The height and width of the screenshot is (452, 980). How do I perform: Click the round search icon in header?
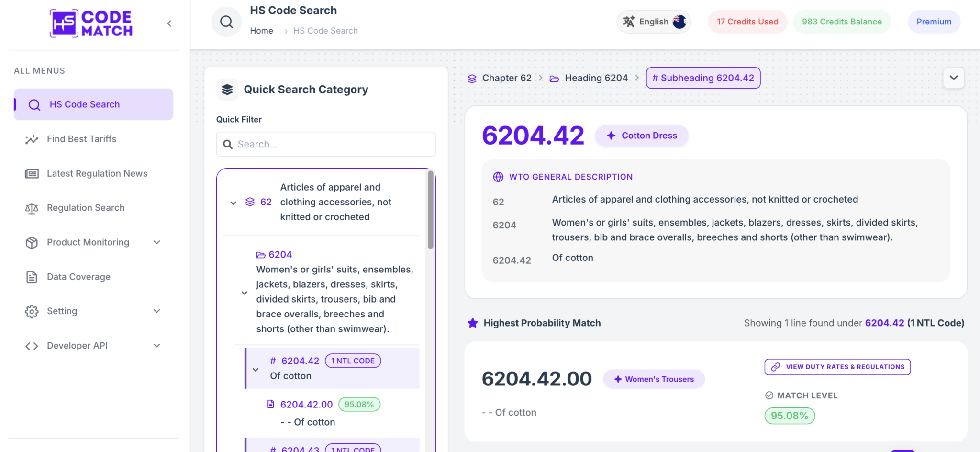point(226,22)
